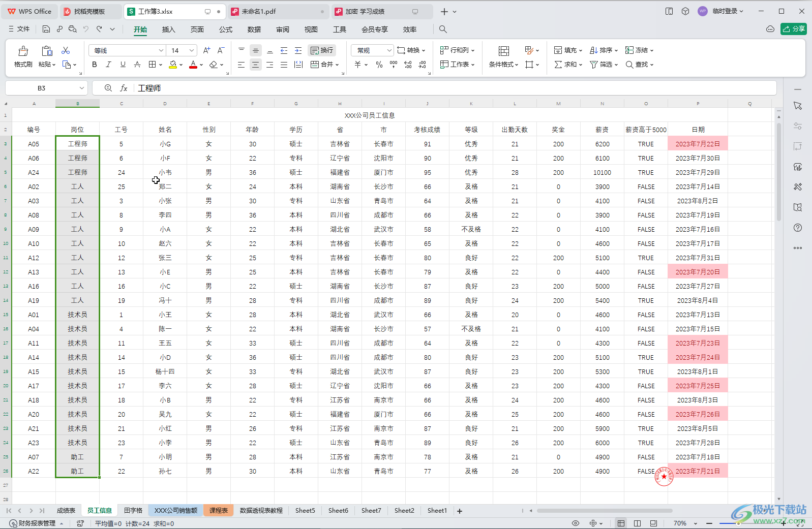Toggle Bold formatting
812x529 pixels.
(94, 65)
